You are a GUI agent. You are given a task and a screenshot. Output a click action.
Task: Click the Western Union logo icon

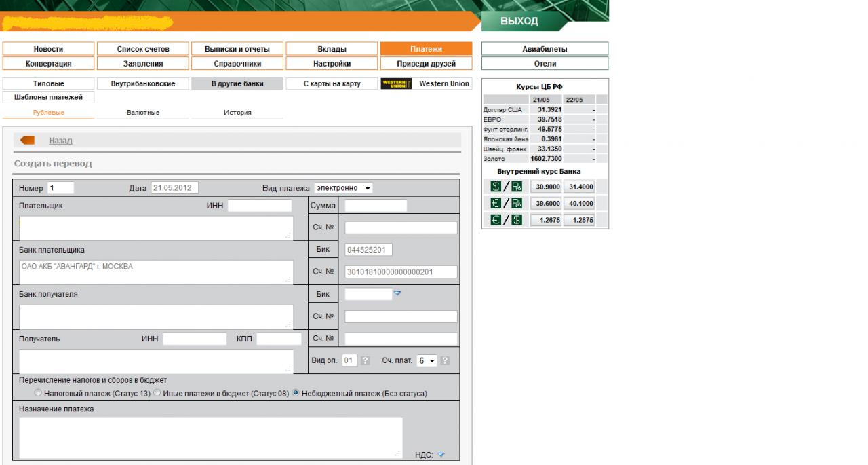click(x=397, y=84)
